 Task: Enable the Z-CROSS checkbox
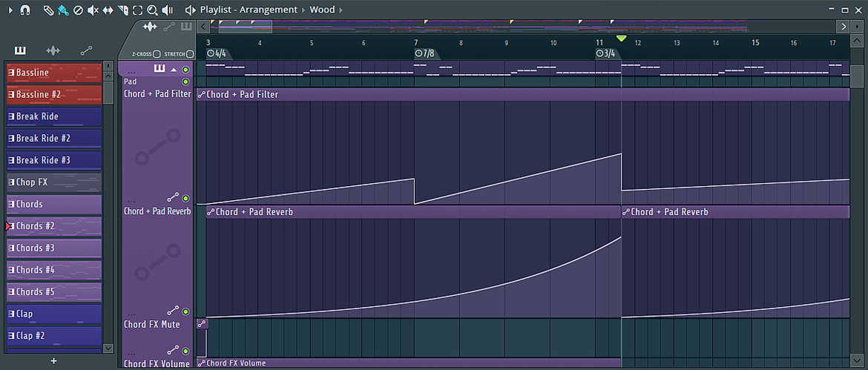[x=157, y=54]
